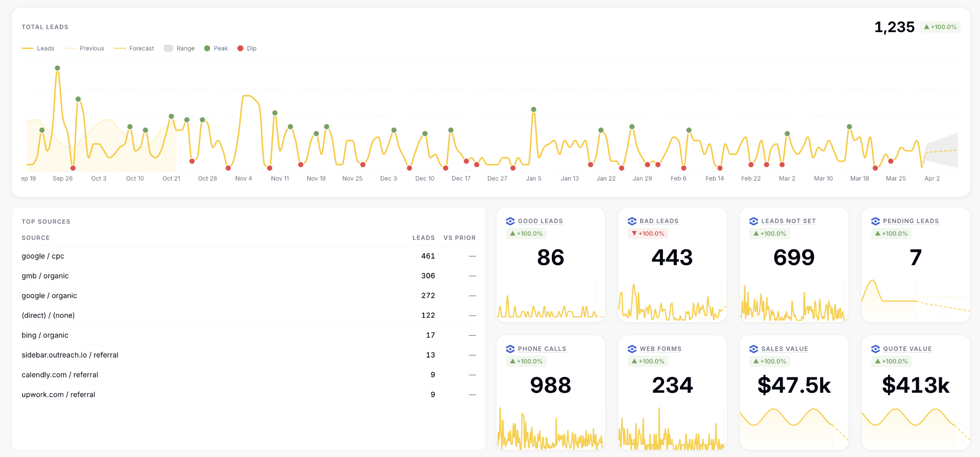Toggle the Leads series in chart legend
The width and height of the screenshot is (980, 457).
38,48
